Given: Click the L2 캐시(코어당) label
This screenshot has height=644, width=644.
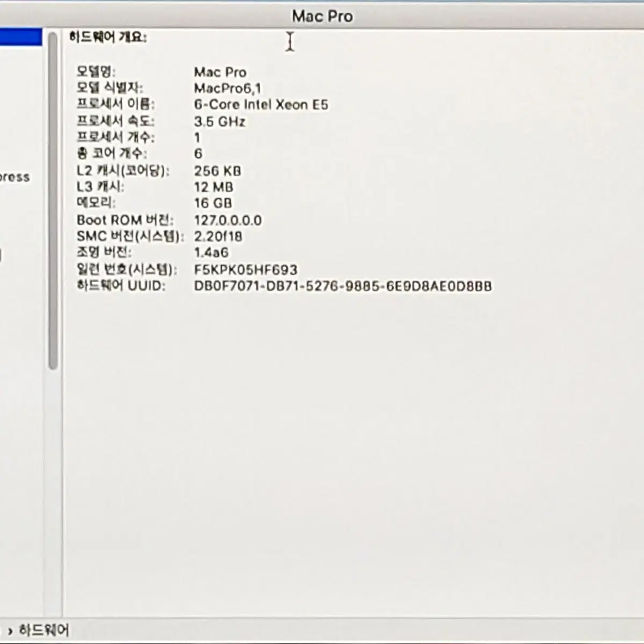Looking at the screenshot, I should tap(123, 171).
